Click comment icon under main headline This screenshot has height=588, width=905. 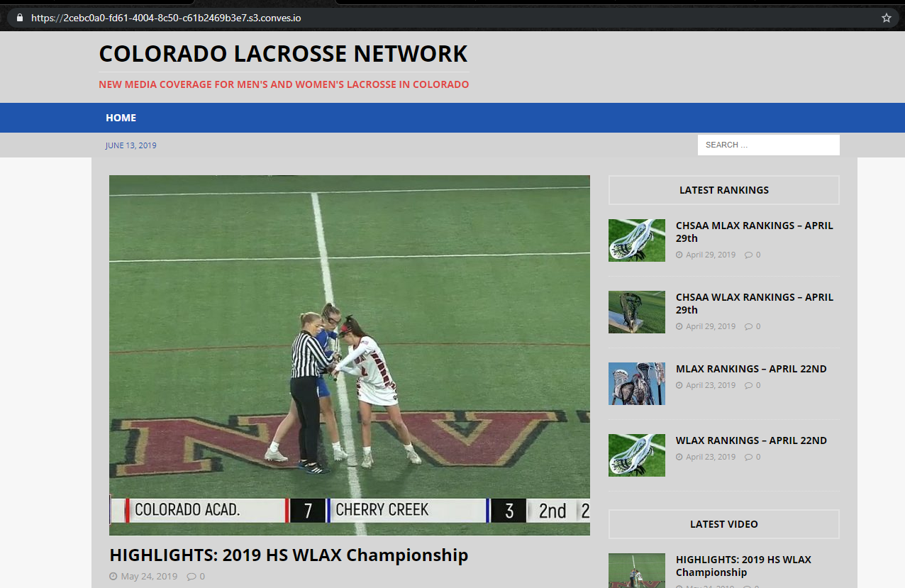[x=191, y=577]
